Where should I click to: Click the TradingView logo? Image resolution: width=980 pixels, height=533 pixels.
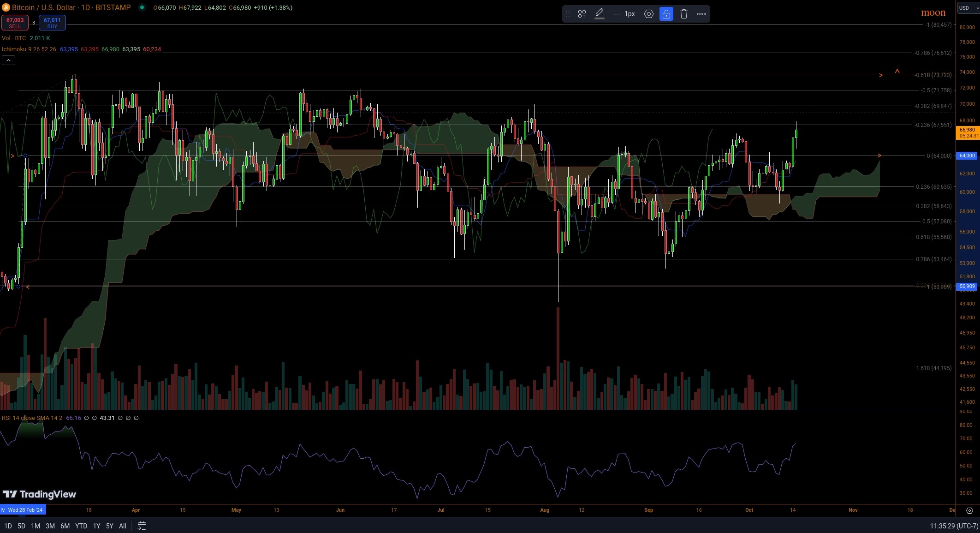tap(39, 494)
